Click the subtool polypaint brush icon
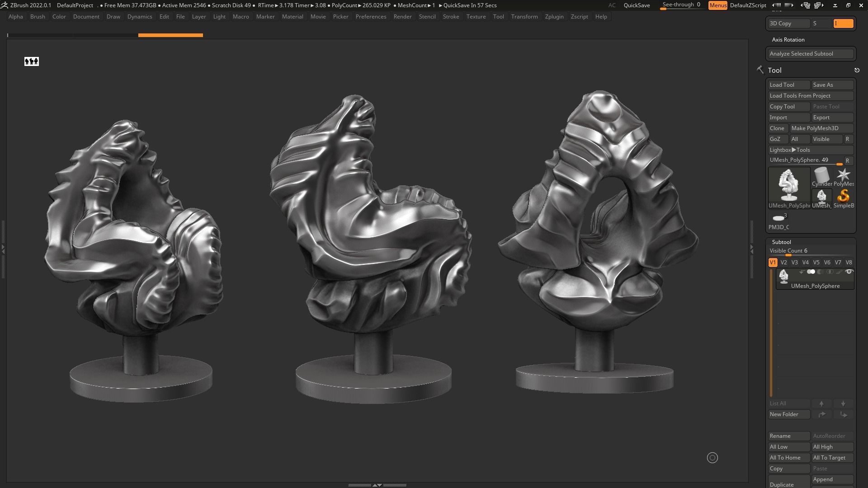 [x=840, y=272]
